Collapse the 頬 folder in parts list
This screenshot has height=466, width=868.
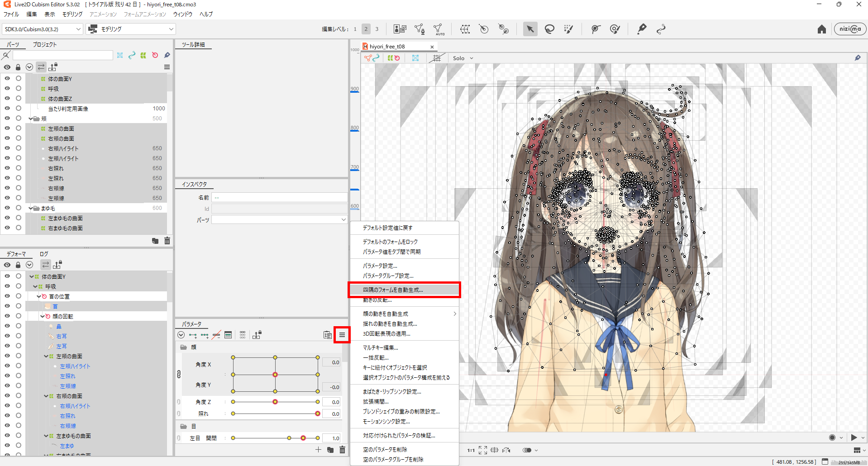tap(31, 119)
